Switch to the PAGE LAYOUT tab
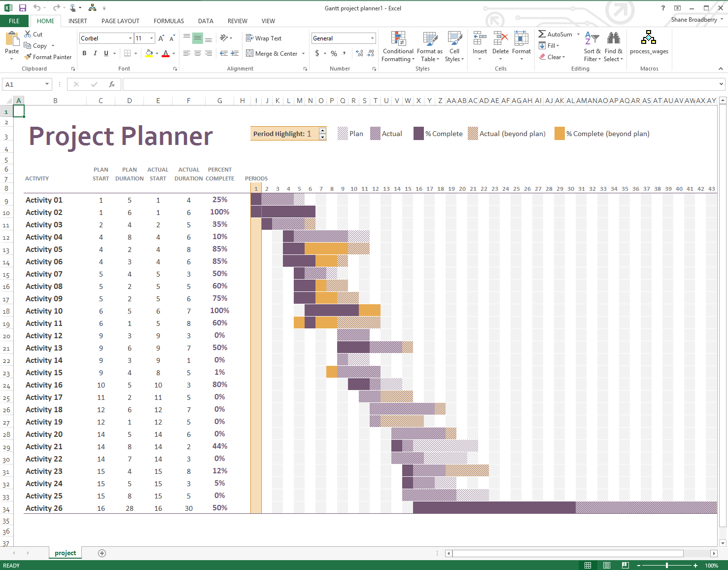 pos(120,21)
